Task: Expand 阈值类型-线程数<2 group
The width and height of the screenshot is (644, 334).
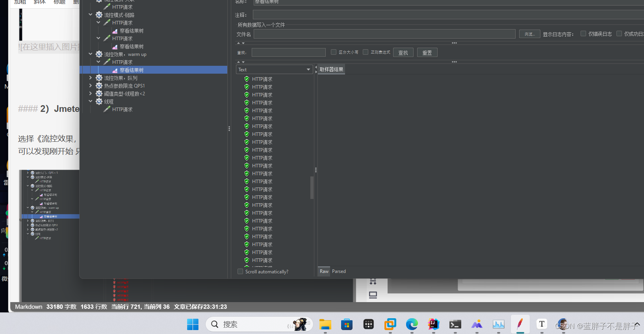Action: pos(91,94)
